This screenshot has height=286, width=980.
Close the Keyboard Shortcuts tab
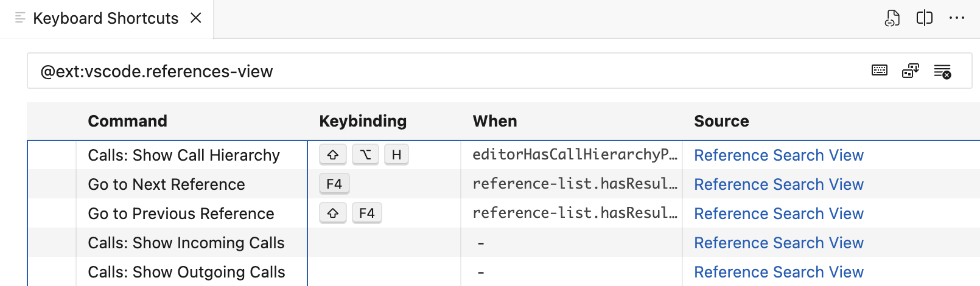pos(196,18)
